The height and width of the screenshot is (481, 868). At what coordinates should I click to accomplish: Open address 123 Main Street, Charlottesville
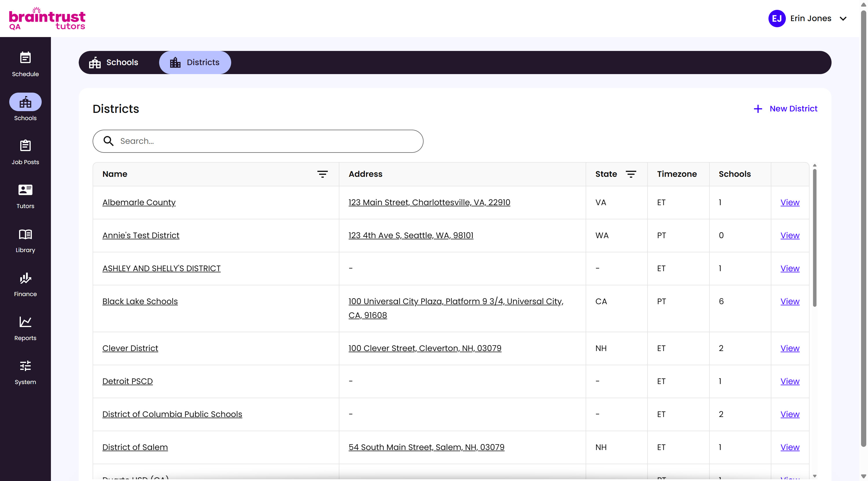coord(429,202)
